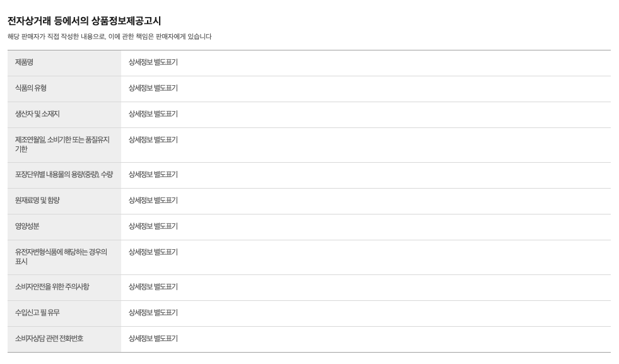Click the 상세정보 별도표기 value beside 영양성분
The height and width of the screenshot is (364, 619).
pyautogui.click(x=153, y=226)
